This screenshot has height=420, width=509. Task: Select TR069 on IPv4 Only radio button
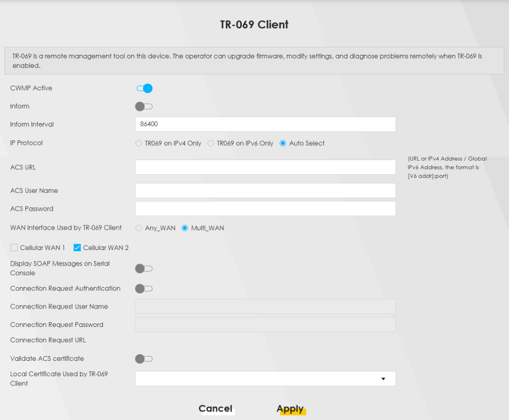pyautogui.click(x=138, y=143)
